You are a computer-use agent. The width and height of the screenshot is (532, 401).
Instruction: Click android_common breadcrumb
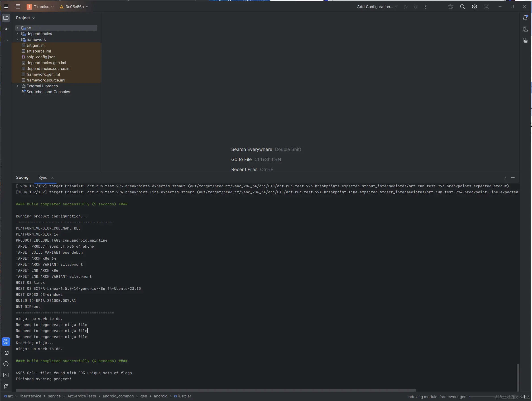tap(118, 396)
